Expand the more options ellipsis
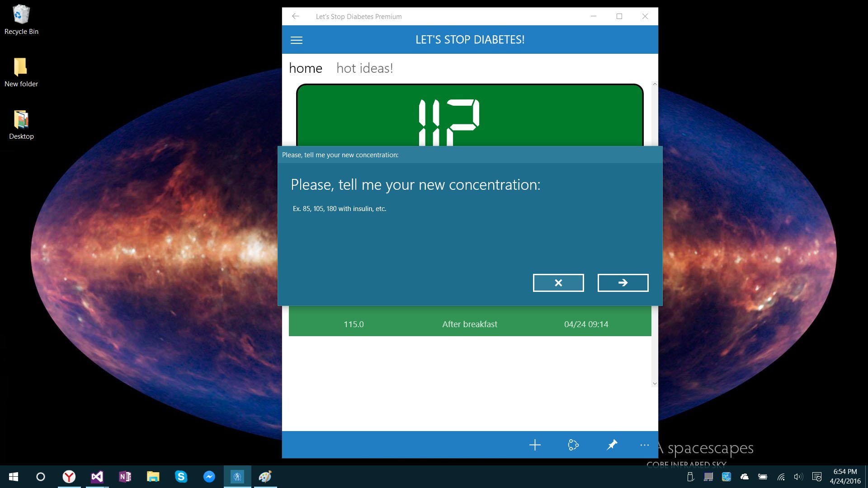 645,445
